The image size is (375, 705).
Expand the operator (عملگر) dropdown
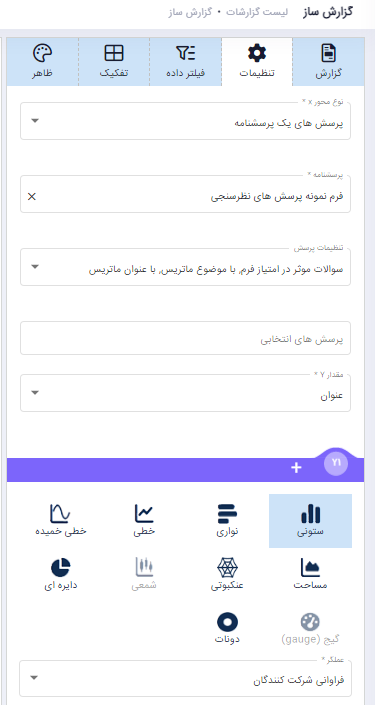(185, 678)
